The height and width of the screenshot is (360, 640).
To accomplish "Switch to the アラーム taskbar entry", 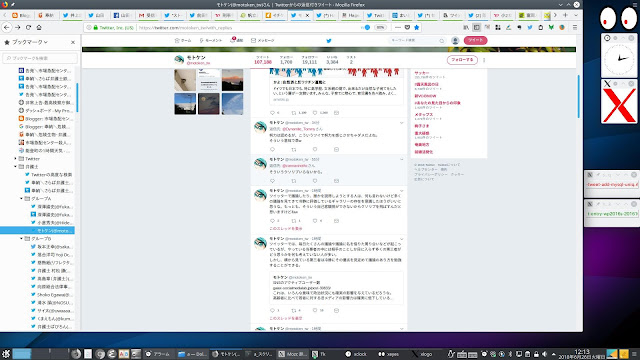I will [x=158, y=354].
